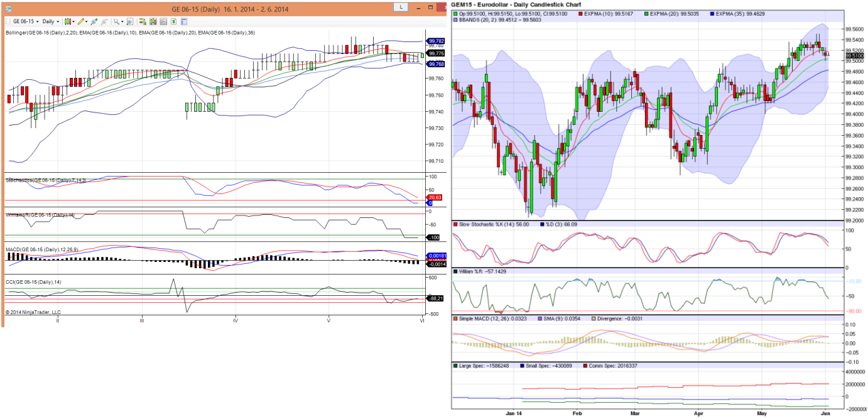This screenshot has width=868, height=419.
Task: Select the Bollinger and EMA indicator label
Action: [x=130, y=33]
